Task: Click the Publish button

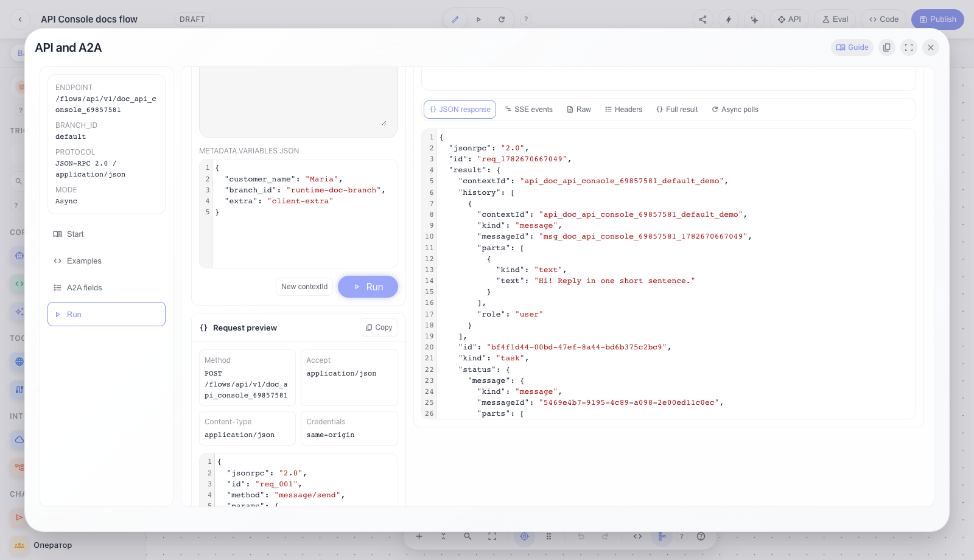Action: [x=937, y=19]
